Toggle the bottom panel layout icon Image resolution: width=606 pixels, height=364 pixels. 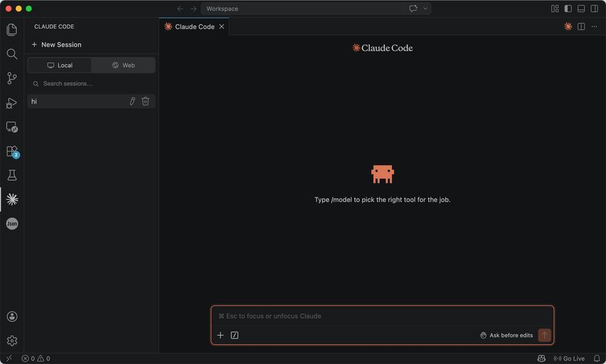coord(581,8)
